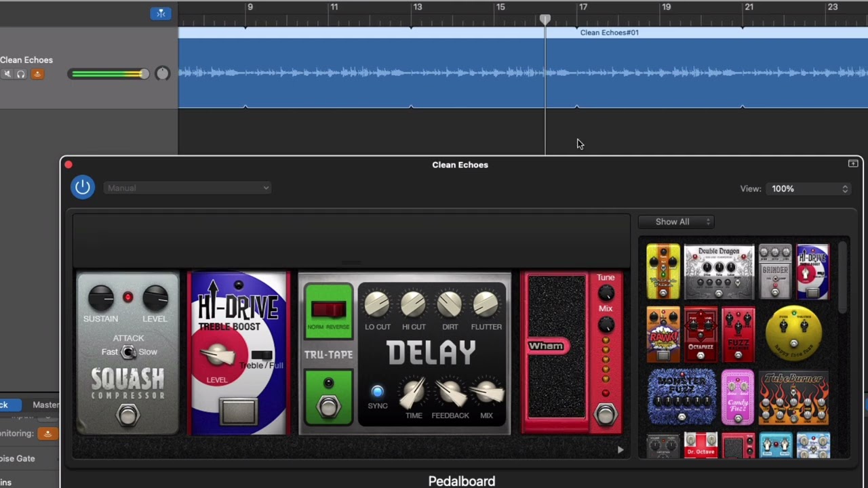Solo the Clean Echoes track with headphones icon
868x488 pixels.
pos(21,74)
